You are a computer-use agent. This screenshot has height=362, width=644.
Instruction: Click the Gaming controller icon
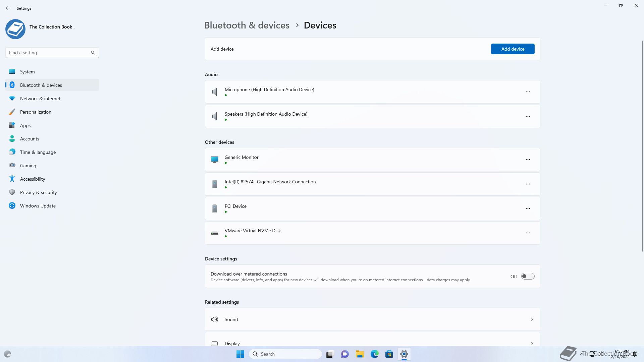tap(12, 165)
